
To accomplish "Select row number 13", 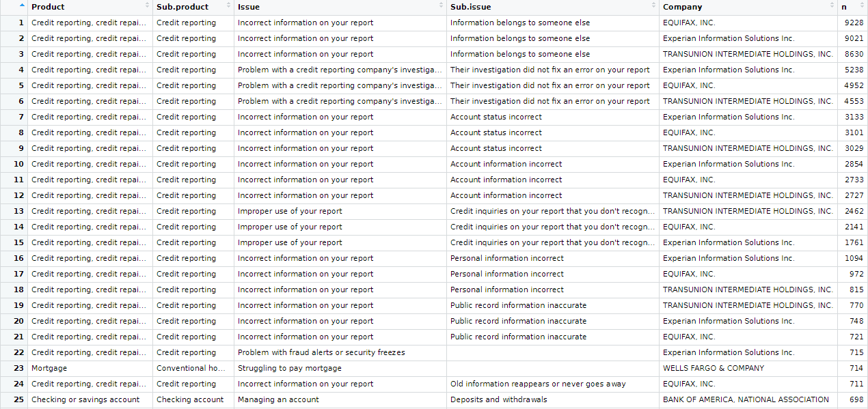I will point(19,211).
